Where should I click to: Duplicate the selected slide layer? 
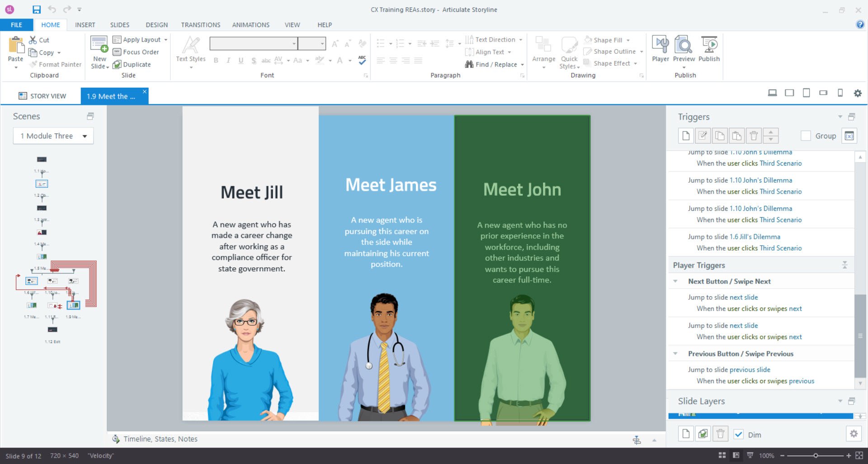[x=703, y=434]
